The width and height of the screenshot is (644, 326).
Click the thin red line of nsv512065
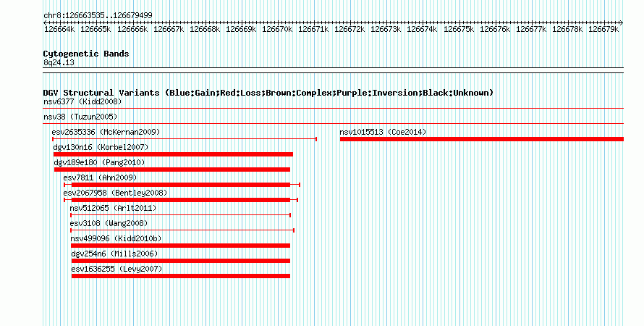click(181, 215)
